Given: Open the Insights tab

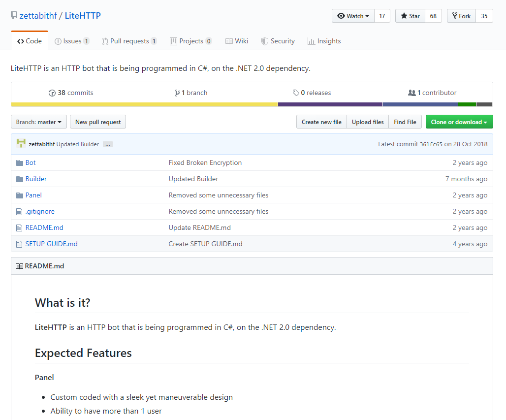Looking at the screenshot, I should (x=324, y=41).
